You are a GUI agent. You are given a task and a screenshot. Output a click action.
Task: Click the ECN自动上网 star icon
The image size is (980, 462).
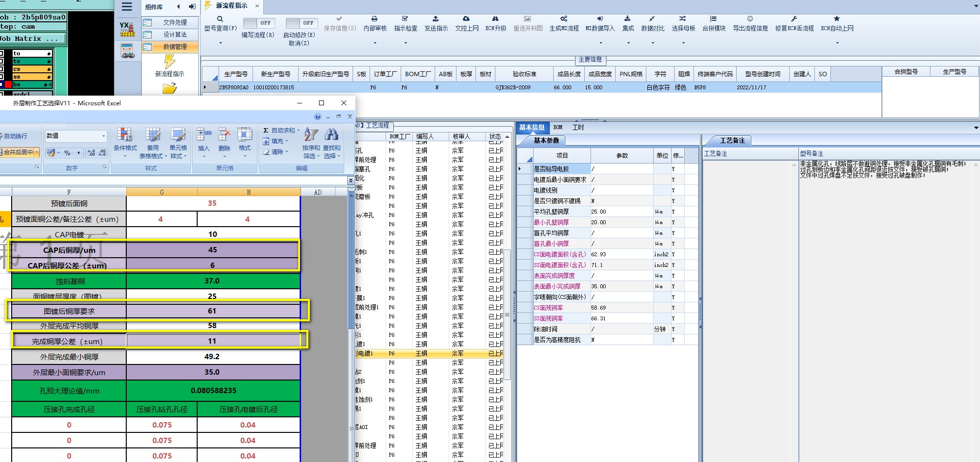point(837,18)
